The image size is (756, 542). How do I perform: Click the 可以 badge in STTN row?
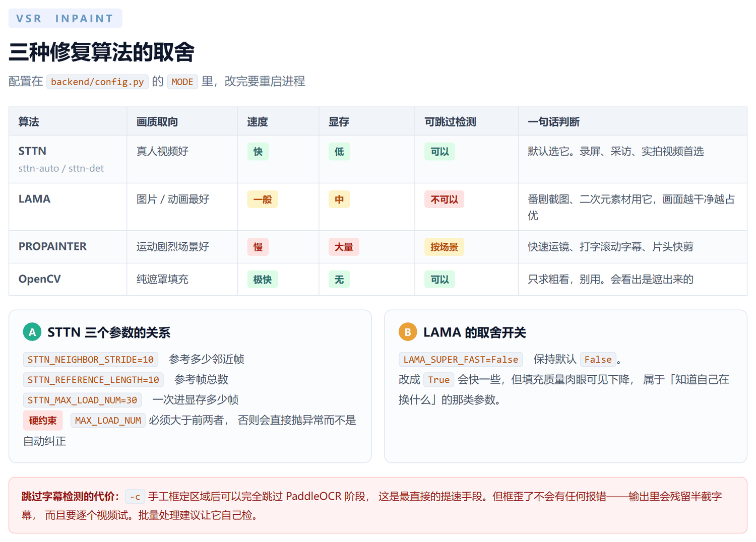tap(439, 152)
